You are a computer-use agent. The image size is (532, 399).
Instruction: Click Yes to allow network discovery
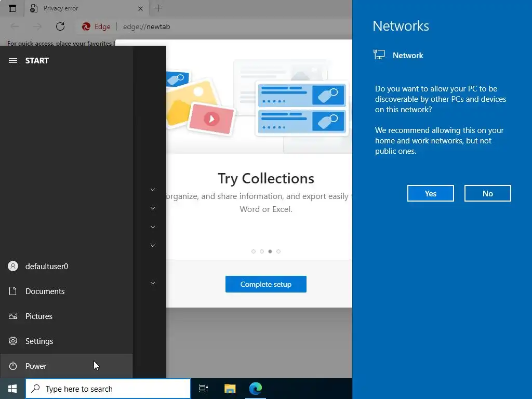click(x=431, y=193)
